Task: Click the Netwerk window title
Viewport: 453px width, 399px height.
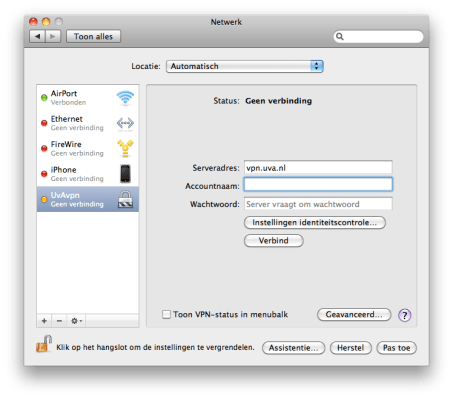Action: pos(226,22)
